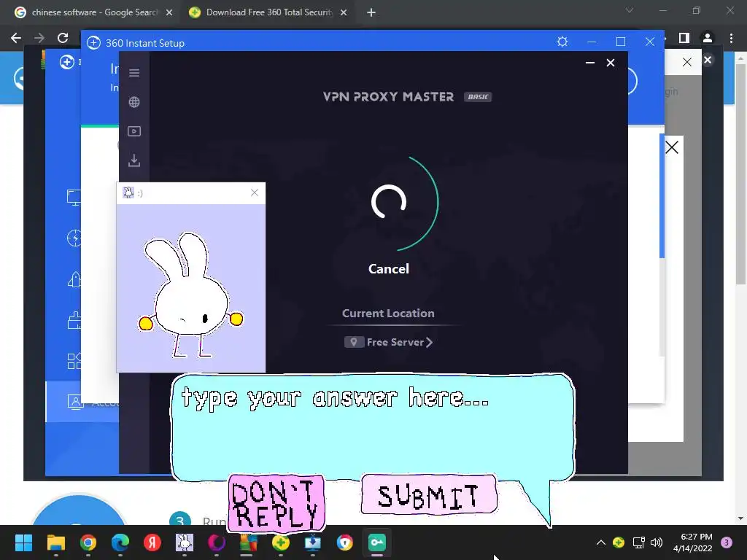The height and width of the screenshot is (560, 747).
Task: Click the DON'T REPLY button
Action: point(276,503)
